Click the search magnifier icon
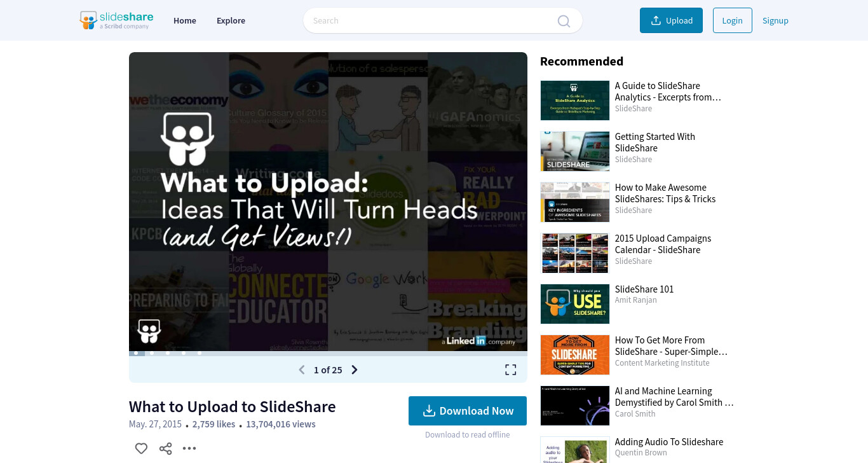This screenshot has height=463, width=868. [x=564, y=21]
